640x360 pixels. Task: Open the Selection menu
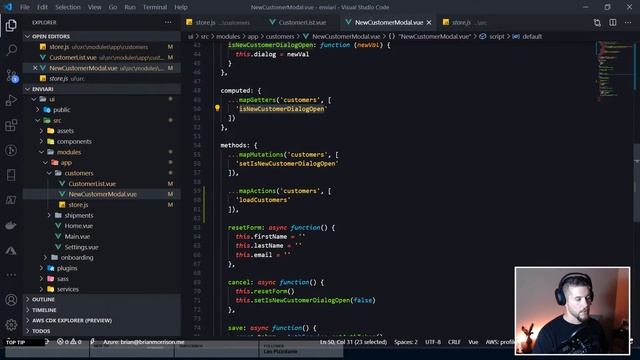click(68, 7)
